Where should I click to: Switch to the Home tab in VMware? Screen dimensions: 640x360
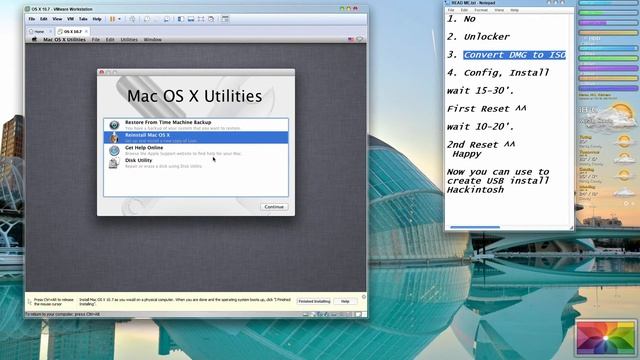tap(39, 31)
